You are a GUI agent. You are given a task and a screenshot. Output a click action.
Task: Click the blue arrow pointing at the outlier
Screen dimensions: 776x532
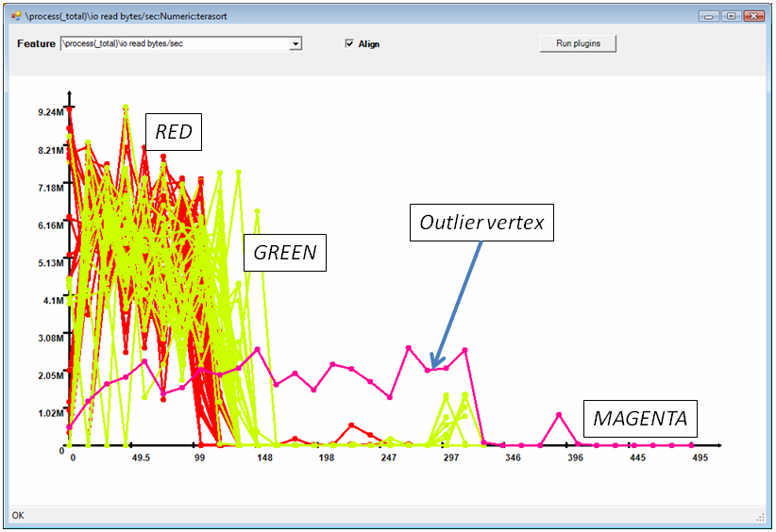[455, 305]
